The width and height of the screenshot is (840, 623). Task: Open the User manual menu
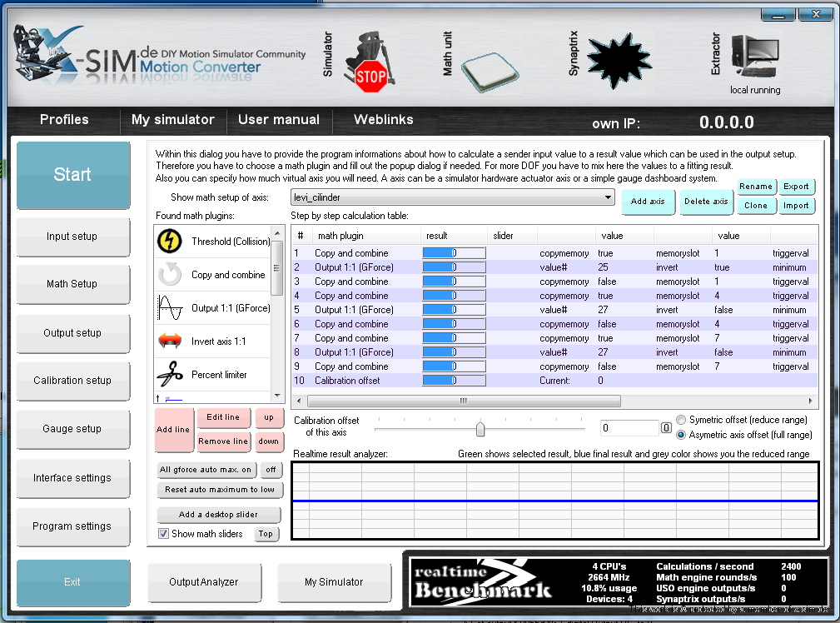coord(278,120)
